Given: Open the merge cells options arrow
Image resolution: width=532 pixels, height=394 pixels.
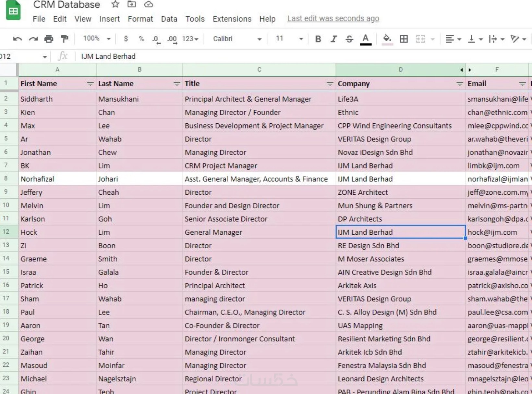Looking at the screenshot, I should (432, 39).
